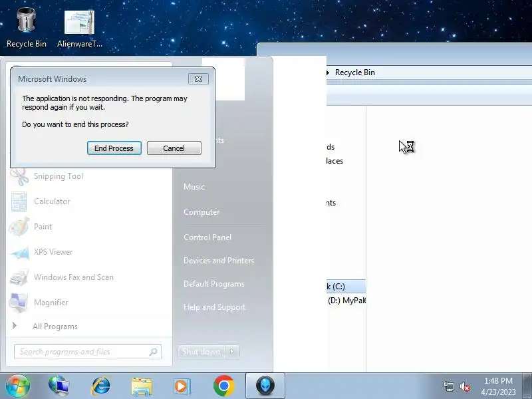Launch Google Chrome from taskbar
The height and width of the screenshot is (399, 532).
point(223,386)
